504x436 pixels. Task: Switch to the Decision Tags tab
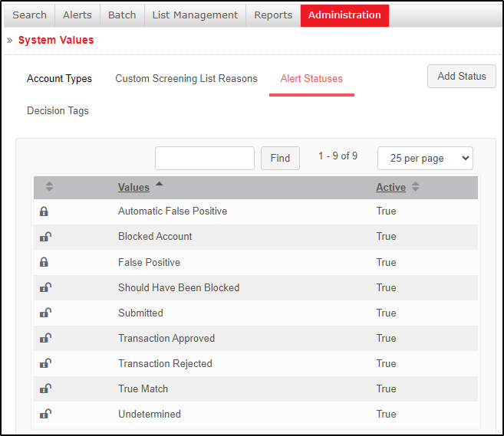click(58, 111)
